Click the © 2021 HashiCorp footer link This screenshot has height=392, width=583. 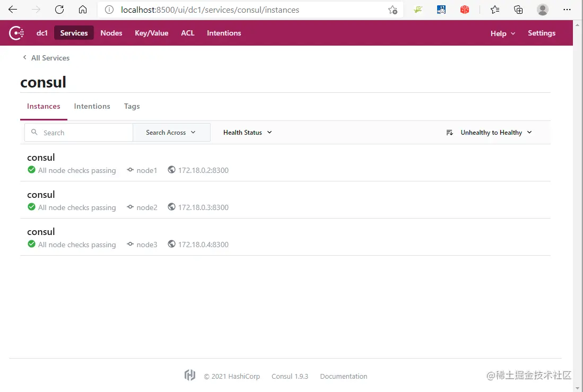(x=232, y=377)
